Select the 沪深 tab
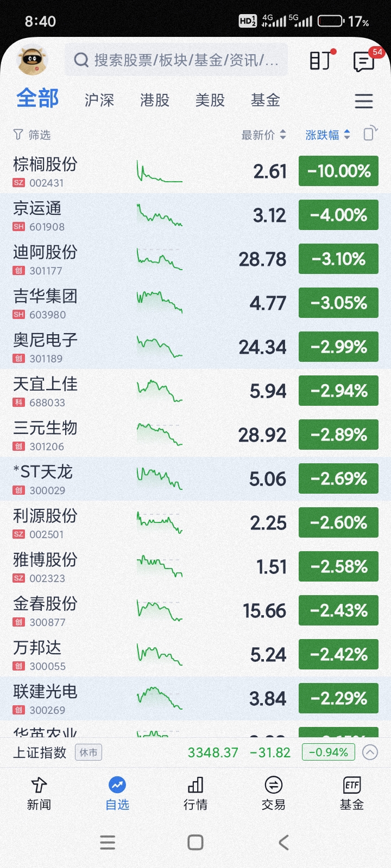 click(x=99, y=100)
